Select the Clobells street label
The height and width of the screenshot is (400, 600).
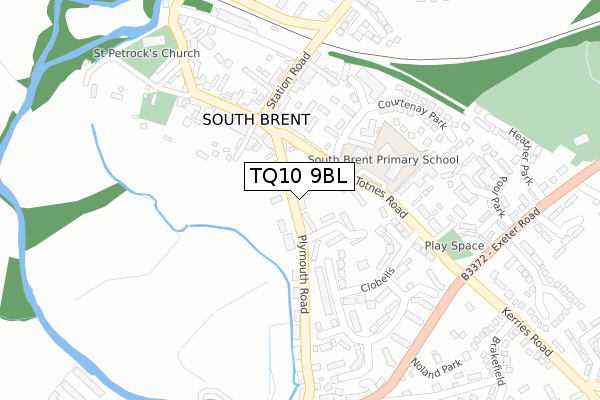(378, 280)
